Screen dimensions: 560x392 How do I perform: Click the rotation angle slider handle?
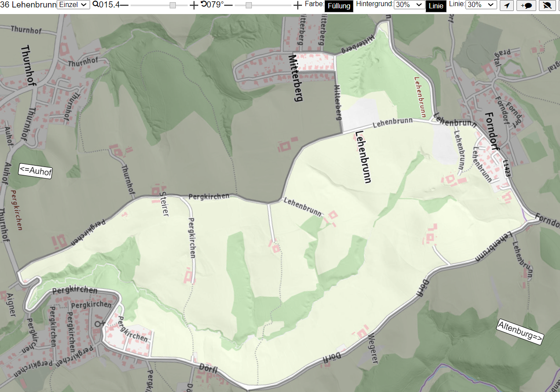[249, 5]
